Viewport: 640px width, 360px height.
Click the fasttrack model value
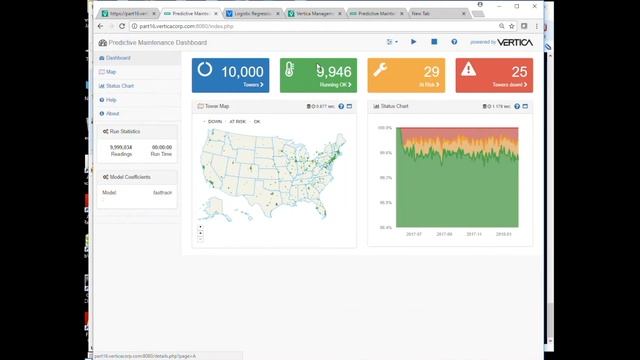pos(162,193)
